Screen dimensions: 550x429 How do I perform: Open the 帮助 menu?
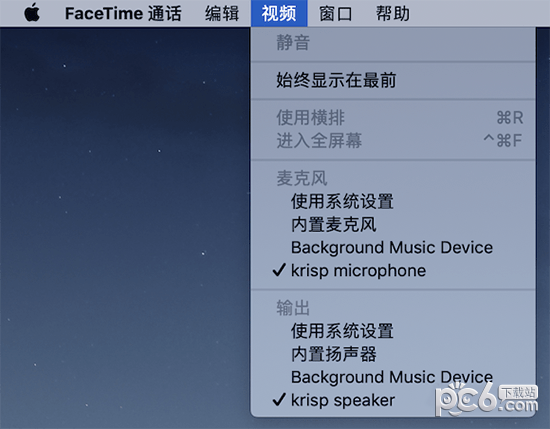point(393,13)
